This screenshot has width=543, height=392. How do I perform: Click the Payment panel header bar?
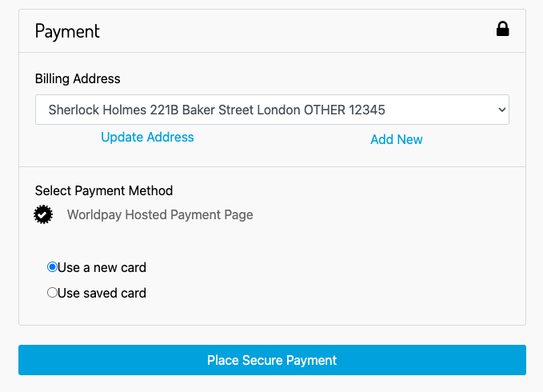coord(272,31)
